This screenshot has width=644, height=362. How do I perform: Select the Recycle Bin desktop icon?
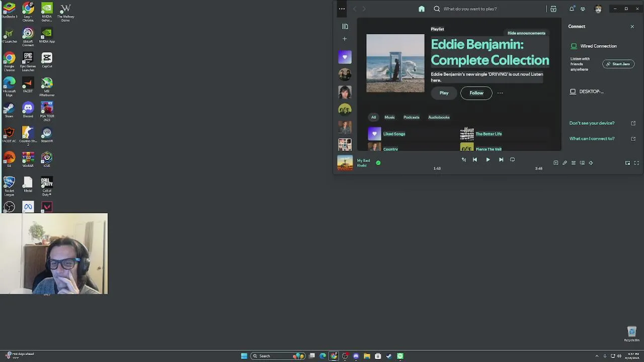[x=632, y=334]
